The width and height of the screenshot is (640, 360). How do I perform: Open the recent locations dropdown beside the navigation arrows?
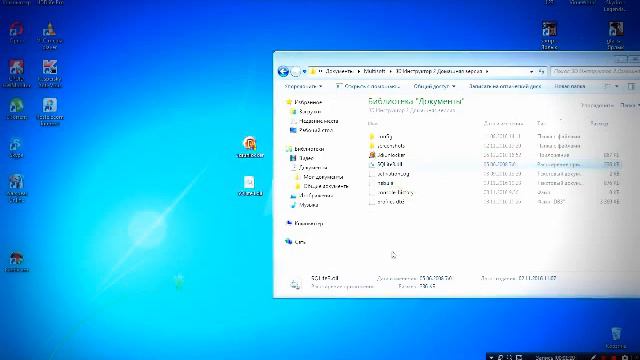pos(304,71)
